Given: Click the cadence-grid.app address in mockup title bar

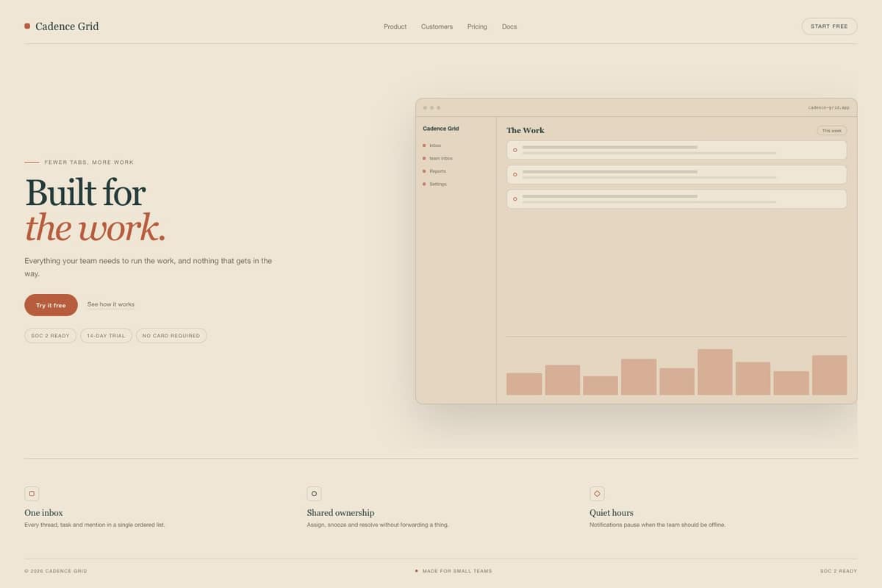Looking at the screenshot, I should click(x=828, y=107).
